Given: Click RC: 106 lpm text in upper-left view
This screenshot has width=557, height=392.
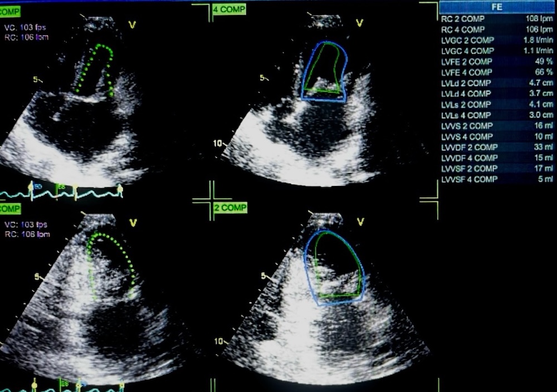Looking at the screenshot, I should coord(27,37).
